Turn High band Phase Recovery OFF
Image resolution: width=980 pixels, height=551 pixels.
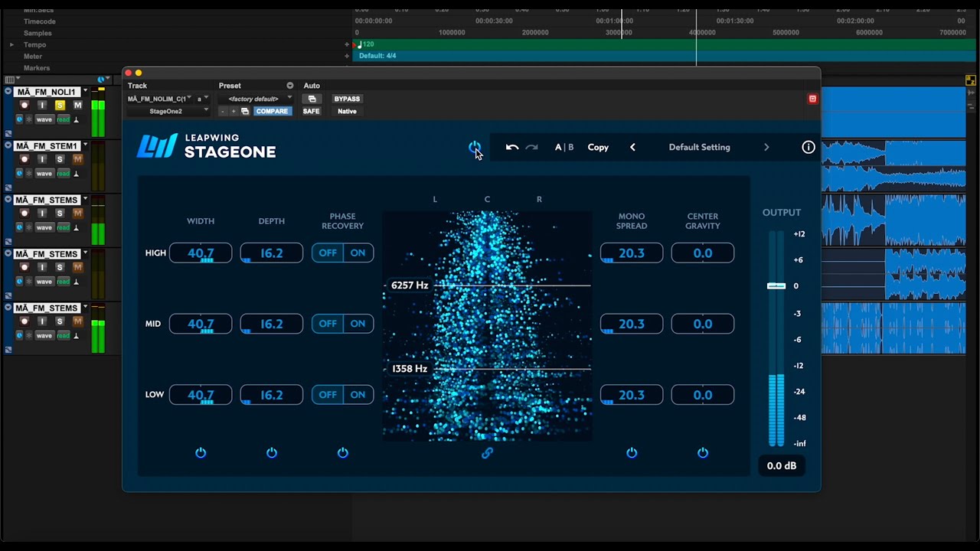[328, 253]
